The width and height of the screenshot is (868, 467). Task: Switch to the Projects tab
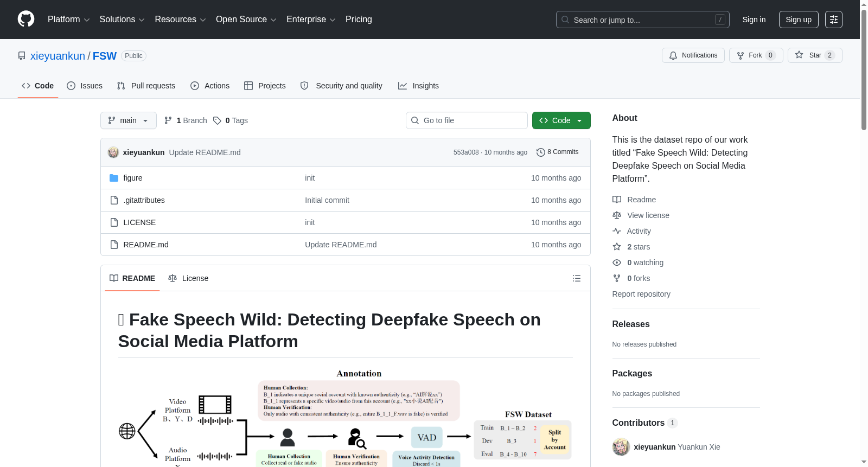point(265,86)
